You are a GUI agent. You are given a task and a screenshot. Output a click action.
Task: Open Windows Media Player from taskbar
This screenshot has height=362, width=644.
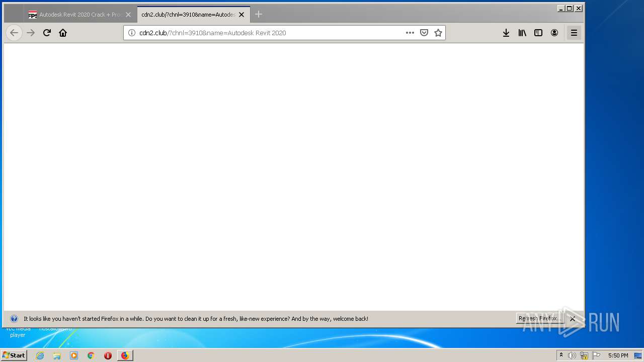[x=74, y=355]
